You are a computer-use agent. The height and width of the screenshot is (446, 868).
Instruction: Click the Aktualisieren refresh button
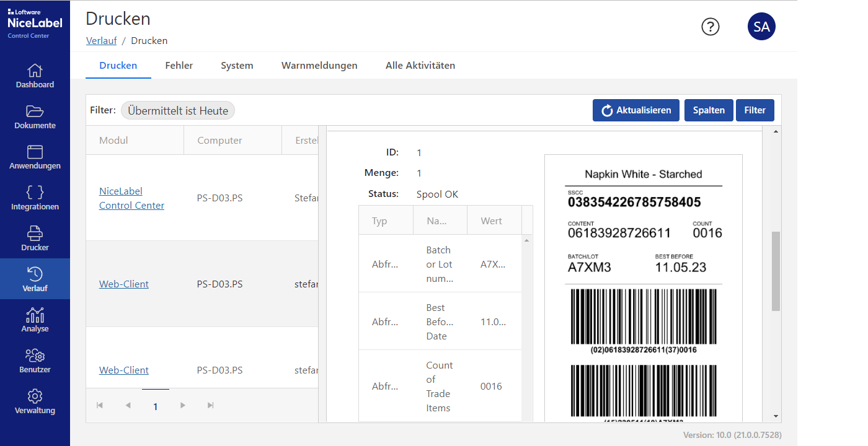point(636,110)
